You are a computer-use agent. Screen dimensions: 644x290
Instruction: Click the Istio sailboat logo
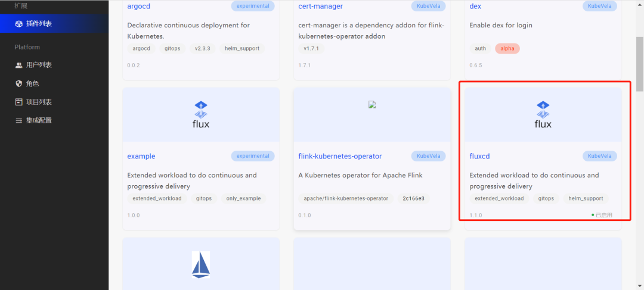tap(201, 264)
